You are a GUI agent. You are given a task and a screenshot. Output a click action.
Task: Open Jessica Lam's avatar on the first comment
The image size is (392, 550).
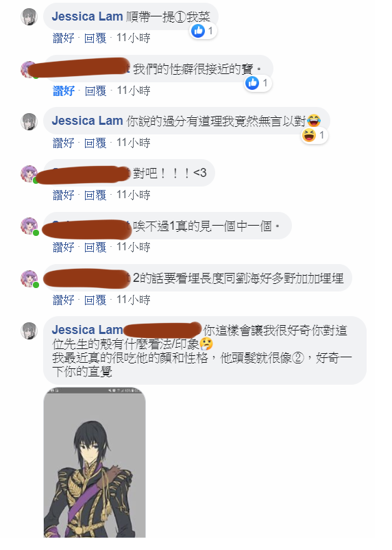[x=29, y=17]
